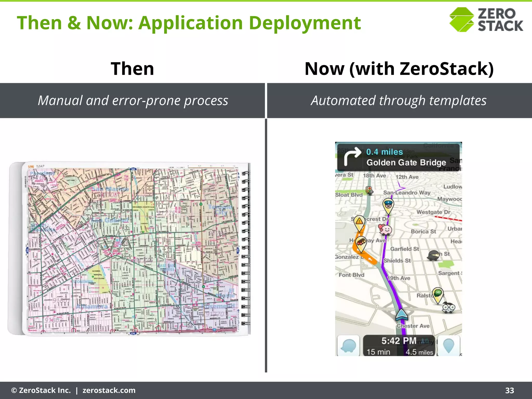Click the '4.5 miles' remaining distance
This screenshot has height=399, width=532.
[419, 352]
